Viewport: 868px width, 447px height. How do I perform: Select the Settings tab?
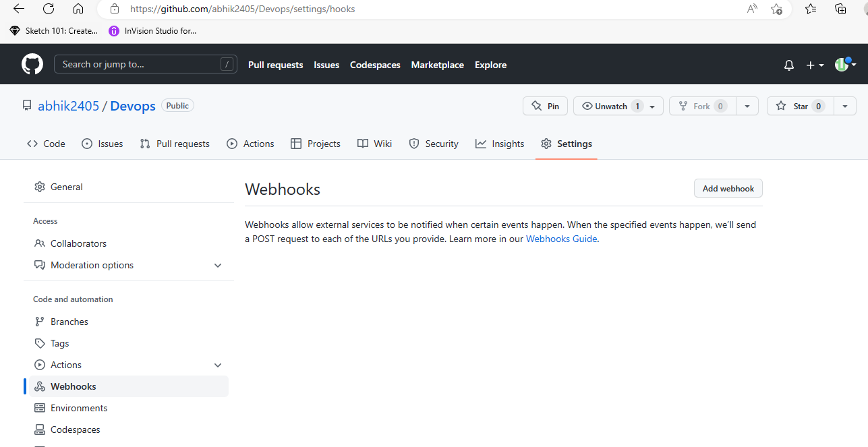pos(567,144)
